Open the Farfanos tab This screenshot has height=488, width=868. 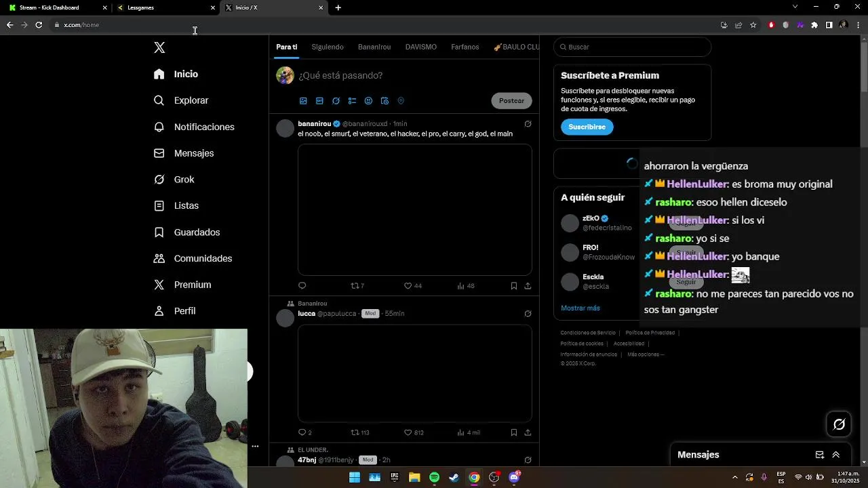coord(465,47)
